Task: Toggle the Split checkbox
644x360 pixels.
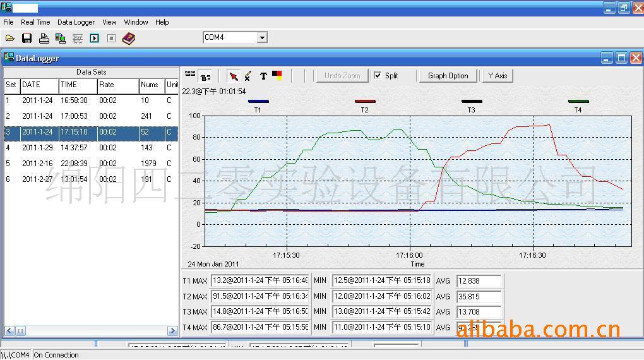Action: coord(378,75)
